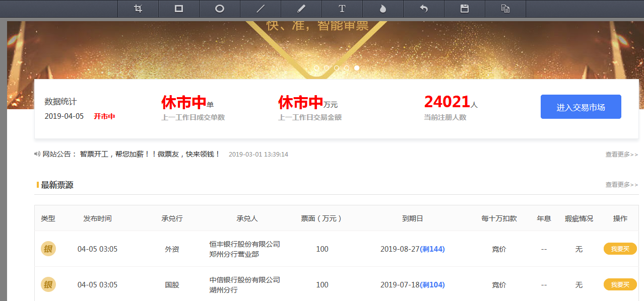Select the crop tool in toolbar
The width and height of the screenshot is (644, 301).
138,9
